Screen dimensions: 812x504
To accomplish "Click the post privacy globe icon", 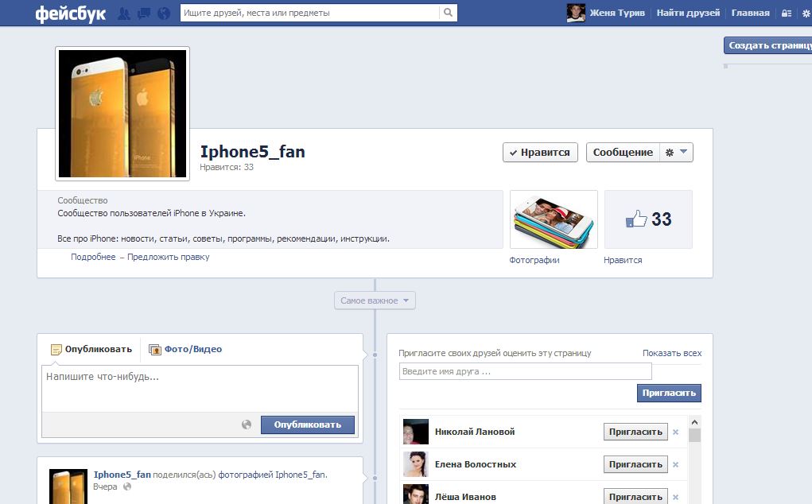I will (x=247, y=425).
